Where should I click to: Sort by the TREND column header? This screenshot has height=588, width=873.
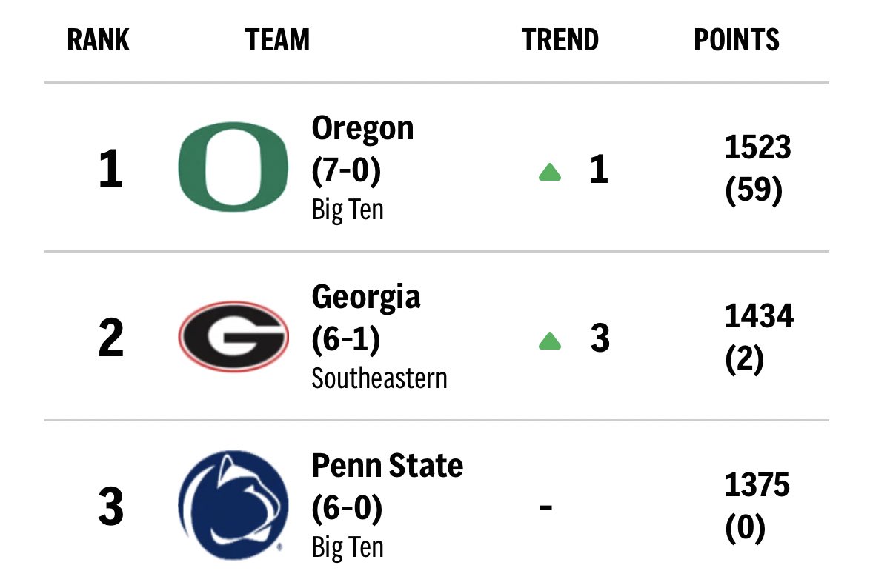[560, 40]
